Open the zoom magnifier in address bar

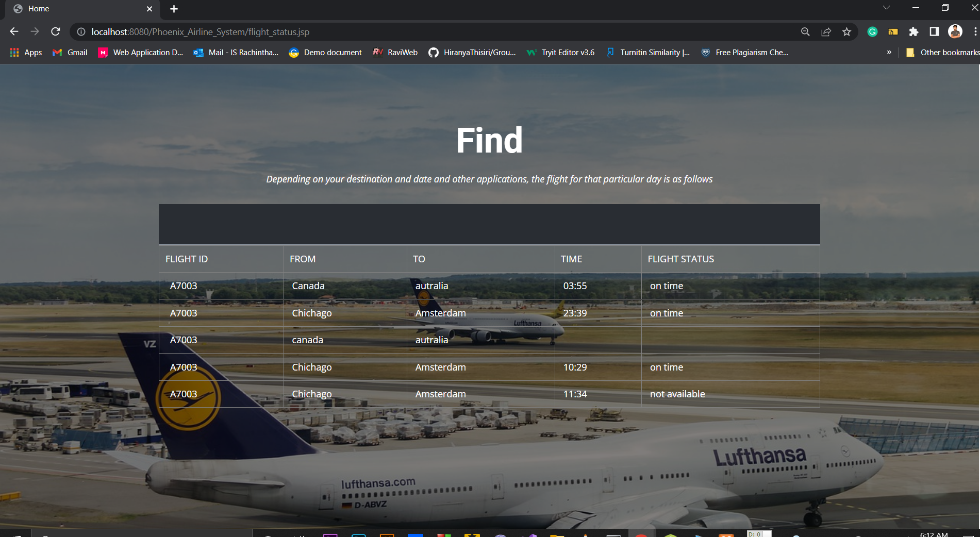pyautogui.click(x=805, y=32)
